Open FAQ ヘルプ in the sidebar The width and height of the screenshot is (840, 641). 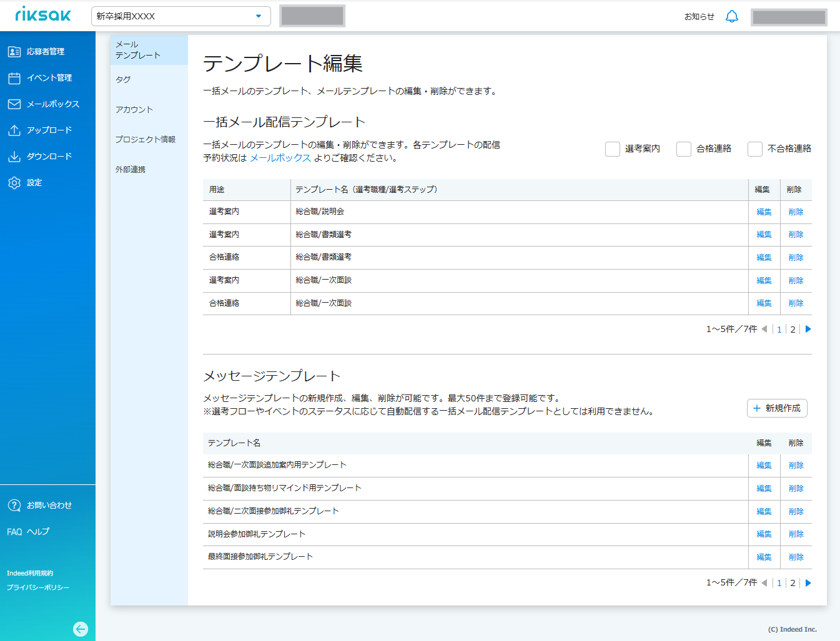click(x=28, y=532)
